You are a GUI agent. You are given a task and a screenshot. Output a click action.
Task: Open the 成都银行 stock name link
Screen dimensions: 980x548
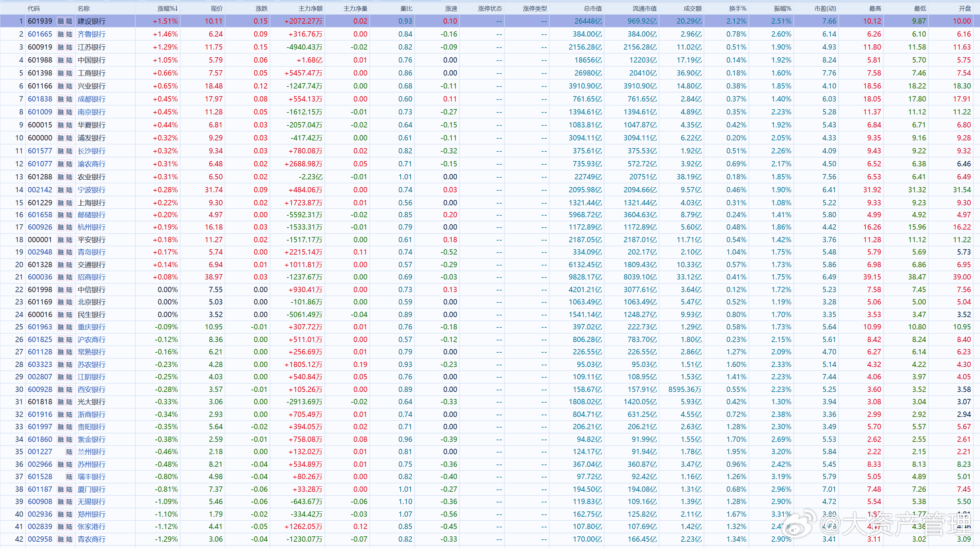point(91,99)
